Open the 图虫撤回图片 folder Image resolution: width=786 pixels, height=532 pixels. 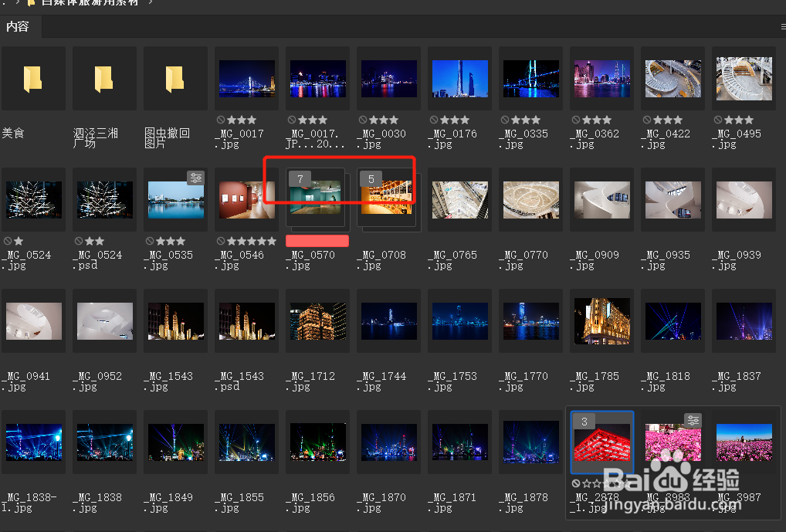click(174, 77)
